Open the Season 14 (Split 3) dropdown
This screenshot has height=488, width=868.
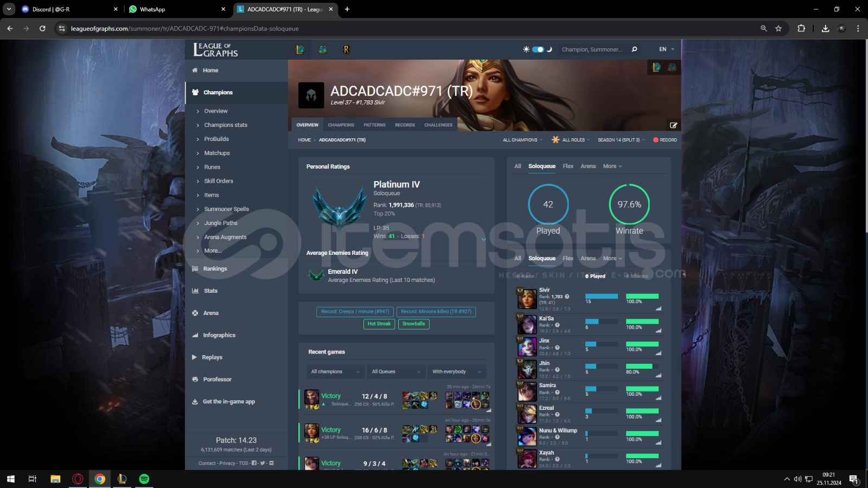click(621, 140)
